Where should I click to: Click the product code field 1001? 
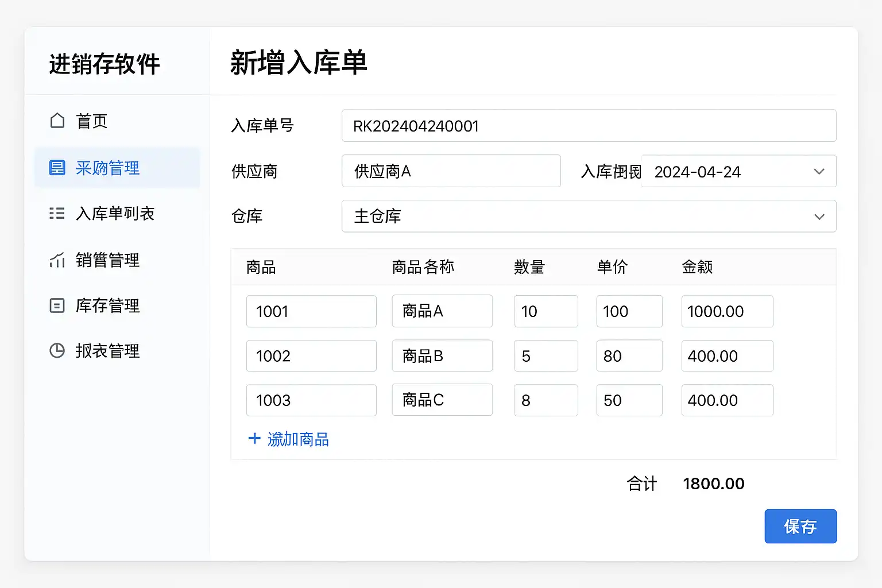point(311,311)
